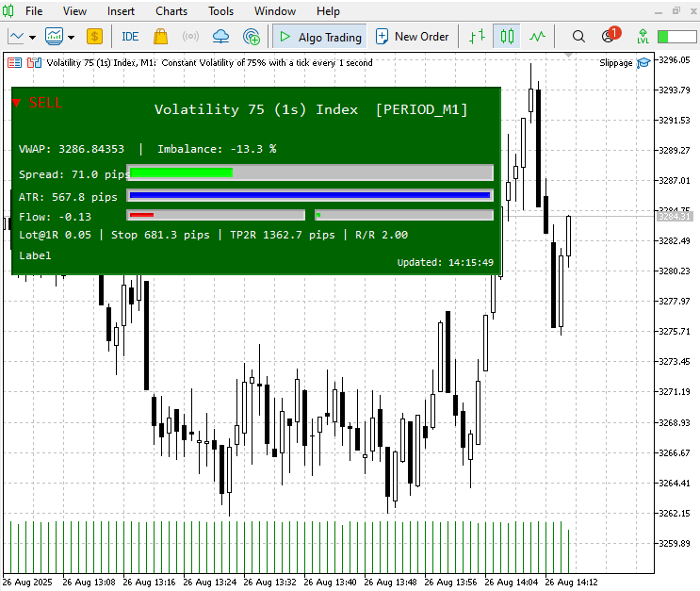Click the Lot@1R 0.05 text
700x591 pixels.
55,235
